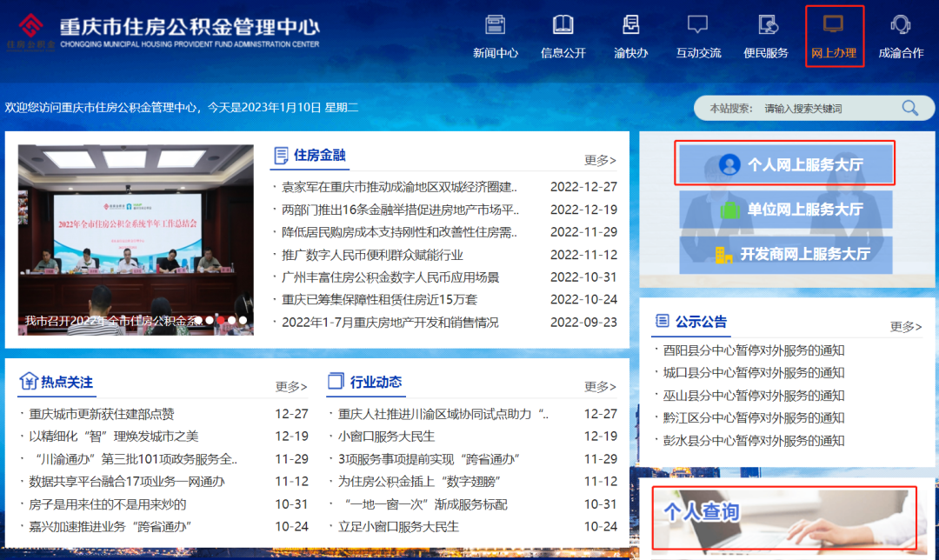Open 单位网上服务大厅
The width and height of the screenshot is (939, 560).
(x=785, y=209)
